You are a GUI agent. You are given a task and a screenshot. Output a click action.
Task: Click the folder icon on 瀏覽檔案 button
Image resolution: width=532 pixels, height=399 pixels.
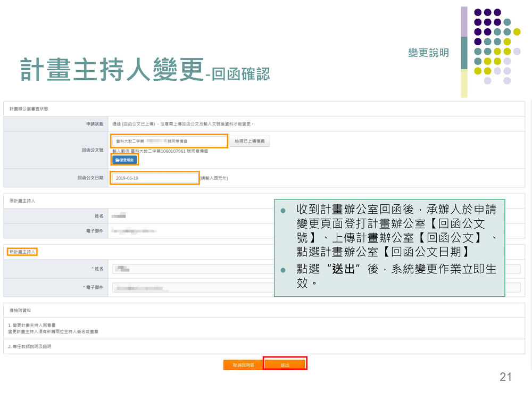(x=117, y=160)
